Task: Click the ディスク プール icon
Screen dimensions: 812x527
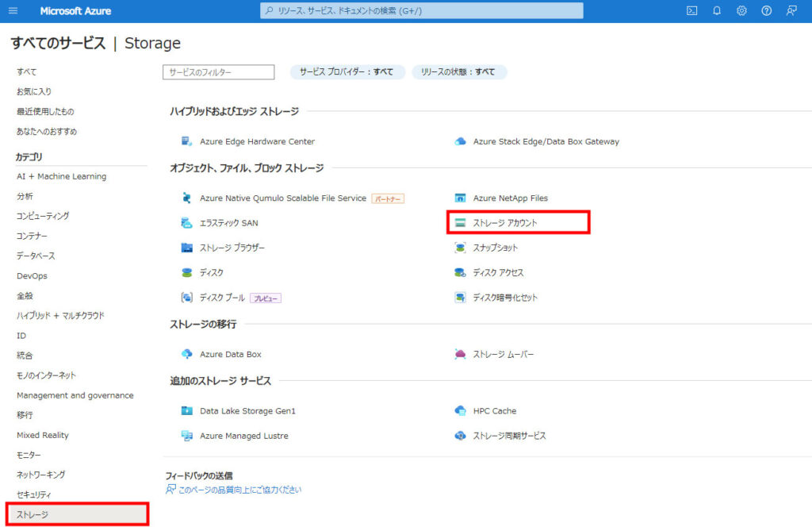Action: [x=186, y=298]
